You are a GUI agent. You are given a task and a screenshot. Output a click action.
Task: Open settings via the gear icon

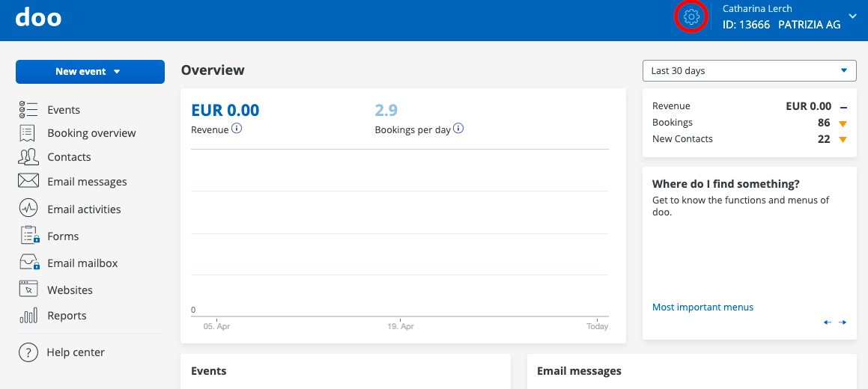tap(691, 16)
